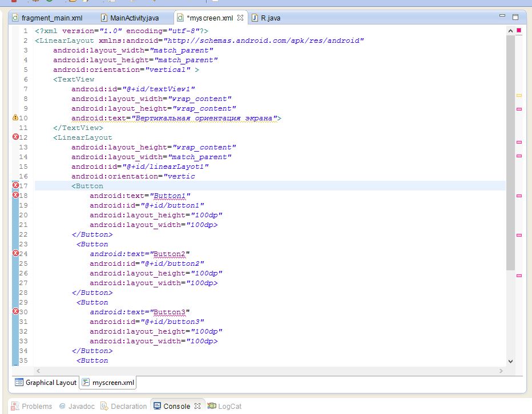Click the red error indicator atop overview ruler
This screenshot has width=532, height=414.
point(519,31)
